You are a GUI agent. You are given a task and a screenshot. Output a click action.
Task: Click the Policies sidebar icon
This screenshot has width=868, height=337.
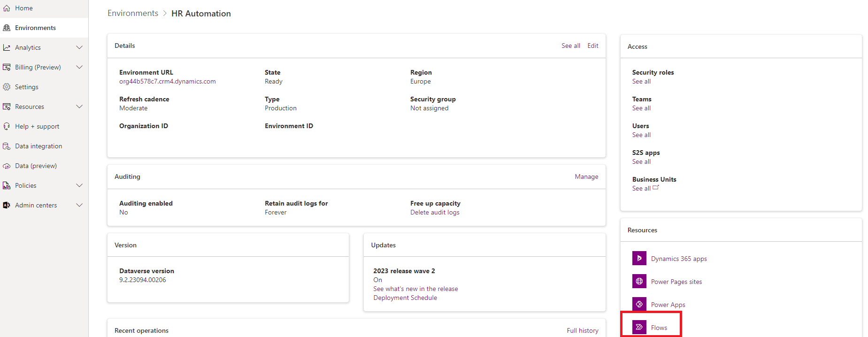coord(7,185)
